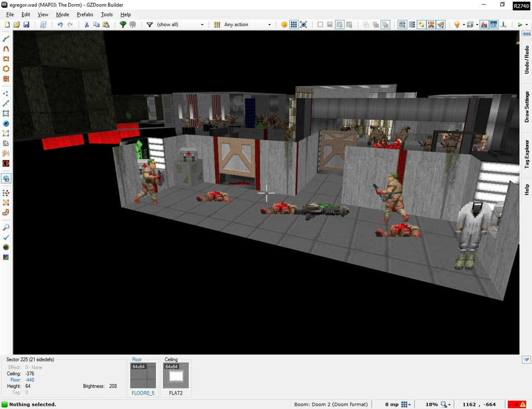
Task: Open the Undo / Redo side tab
Action: click(x=526, y=60)
